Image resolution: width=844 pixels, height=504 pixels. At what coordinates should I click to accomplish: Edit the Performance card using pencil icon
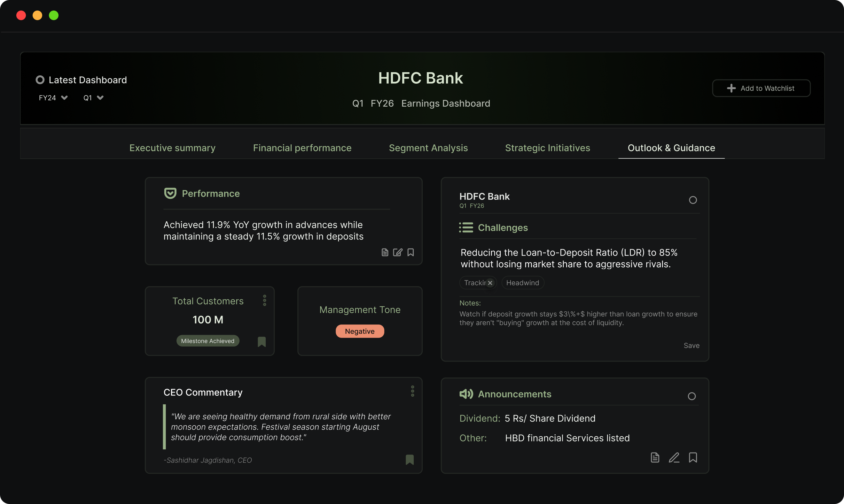(x=397, y=252)
